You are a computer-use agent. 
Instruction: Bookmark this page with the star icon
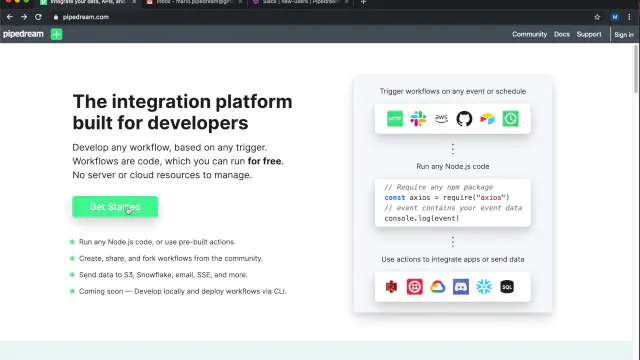pyautogui.click(x=597, y=17)
